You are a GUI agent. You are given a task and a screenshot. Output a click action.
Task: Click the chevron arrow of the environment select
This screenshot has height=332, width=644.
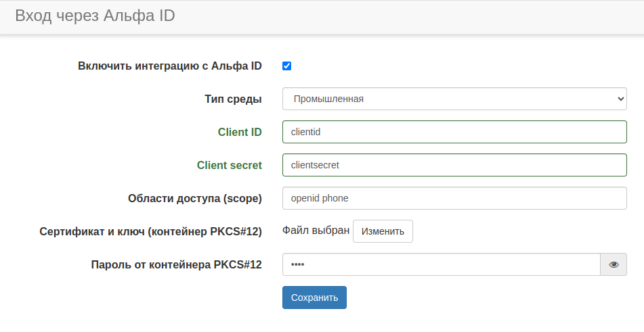pos(620,99)
